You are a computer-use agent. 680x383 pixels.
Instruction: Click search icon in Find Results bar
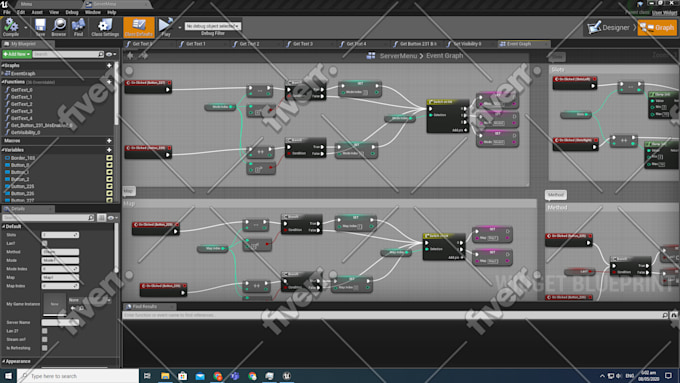pyautogui.click(x=665, y=315)
